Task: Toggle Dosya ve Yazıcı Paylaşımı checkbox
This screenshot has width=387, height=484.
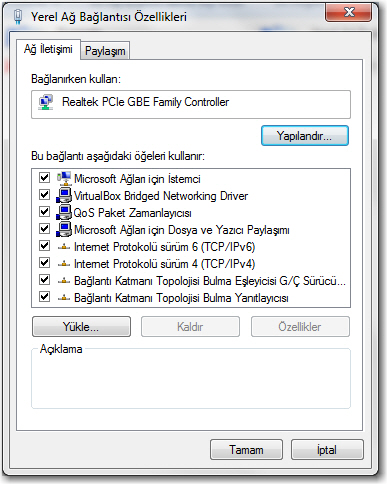Action: click(44, 229)
